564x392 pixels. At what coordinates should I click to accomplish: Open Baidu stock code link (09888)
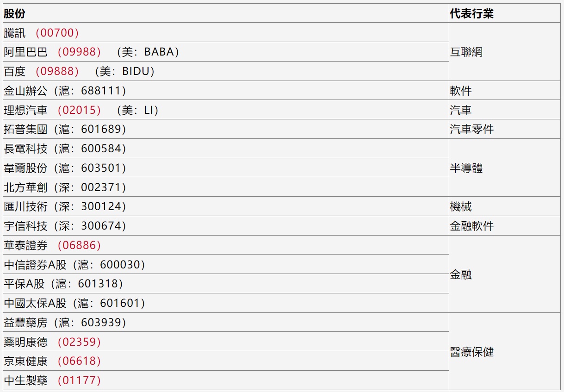click(x=57, y=71)
